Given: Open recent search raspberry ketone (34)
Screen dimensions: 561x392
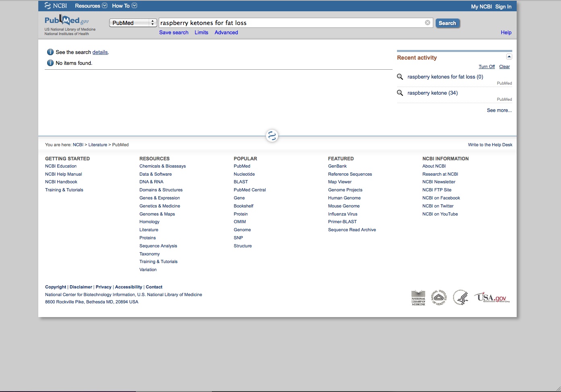Looking at the screenshot, I should click(432, 93).
